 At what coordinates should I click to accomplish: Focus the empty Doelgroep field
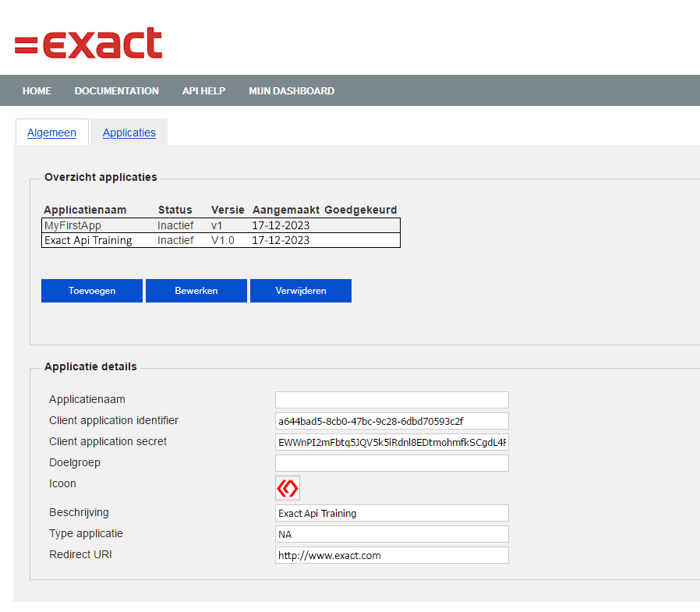(392, 463)
